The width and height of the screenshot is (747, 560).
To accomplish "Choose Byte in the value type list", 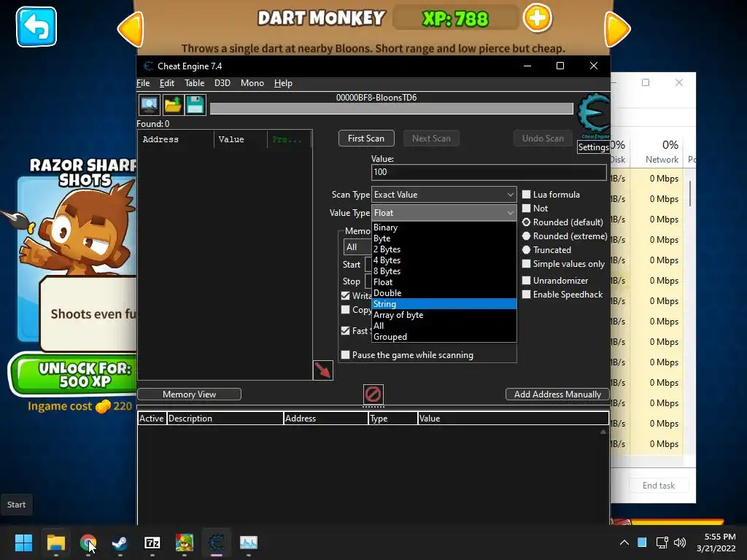I will (444, 238).
